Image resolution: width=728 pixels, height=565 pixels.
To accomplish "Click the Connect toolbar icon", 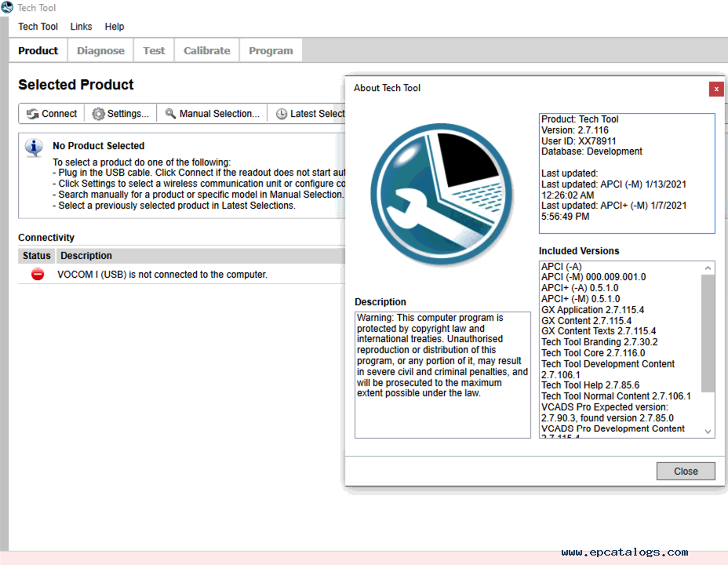I will tap(33, 114).
